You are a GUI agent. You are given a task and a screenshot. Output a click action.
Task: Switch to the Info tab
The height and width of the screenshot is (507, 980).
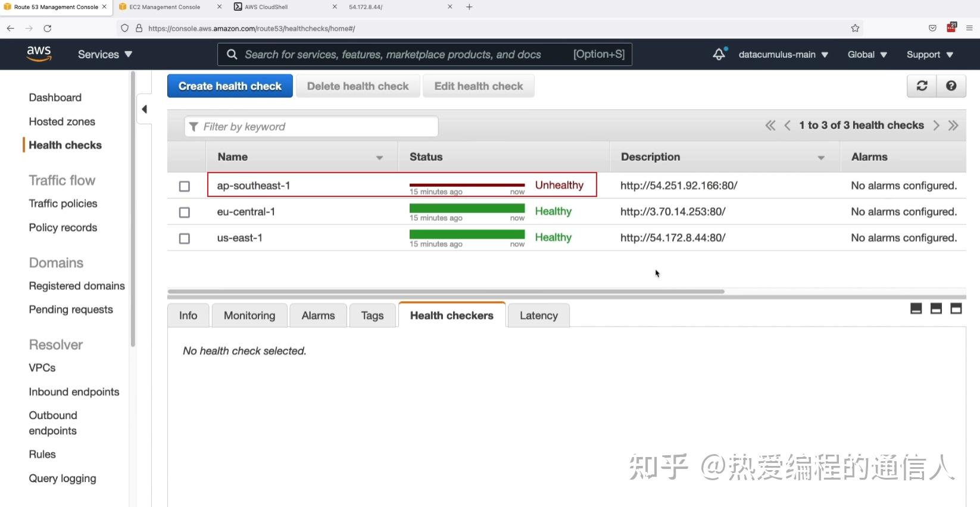coord(188,315)
